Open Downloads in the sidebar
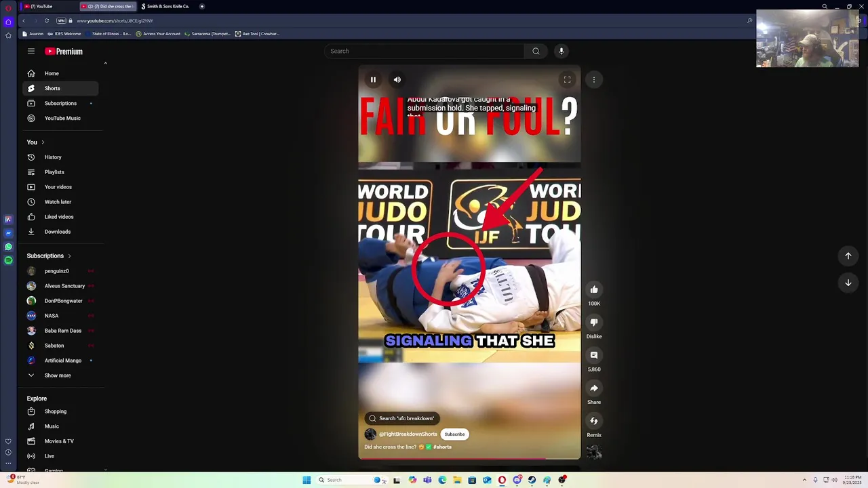Viewport: 868px width, 488px height. (60, 232)
